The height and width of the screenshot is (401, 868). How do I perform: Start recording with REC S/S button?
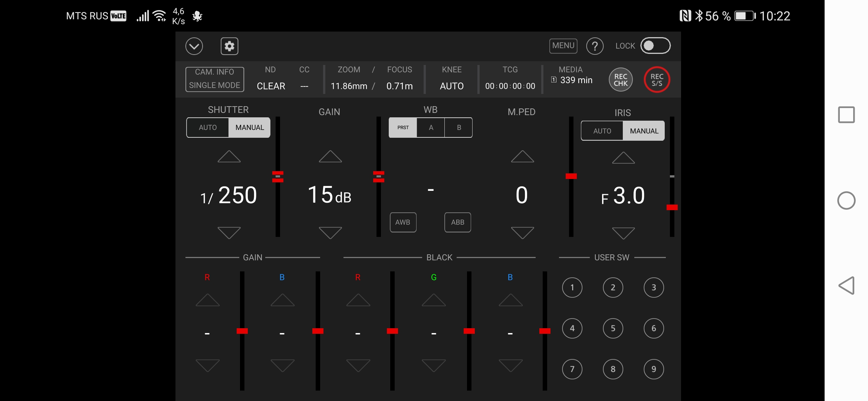tap(657, 80)
